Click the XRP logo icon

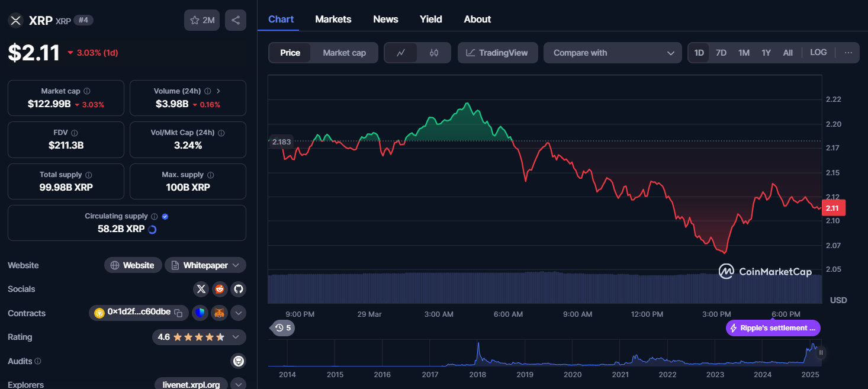point(15,20)
